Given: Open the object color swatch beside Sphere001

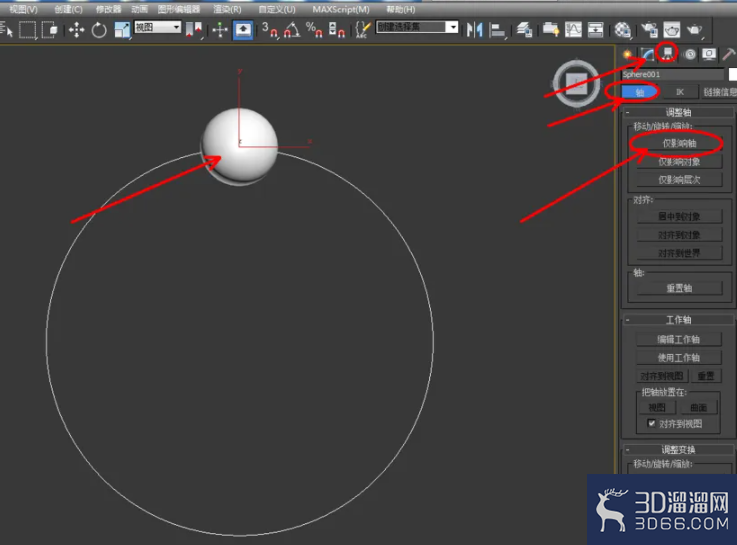Looking at the screenshot, I should (x=732, y=74).
